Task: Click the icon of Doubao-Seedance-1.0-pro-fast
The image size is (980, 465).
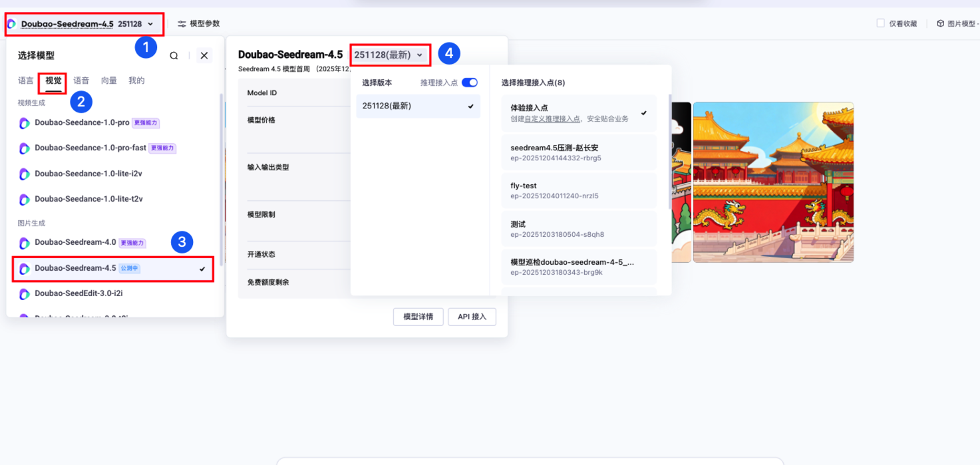Action: (x=24, y=148)
